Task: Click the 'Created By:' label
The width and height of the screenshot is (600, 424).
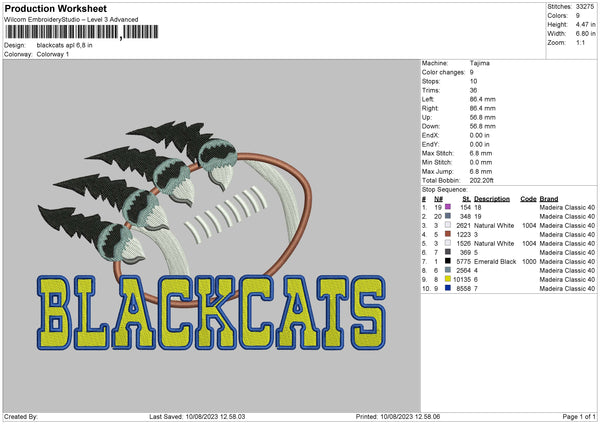Action: tap(21, 417)
